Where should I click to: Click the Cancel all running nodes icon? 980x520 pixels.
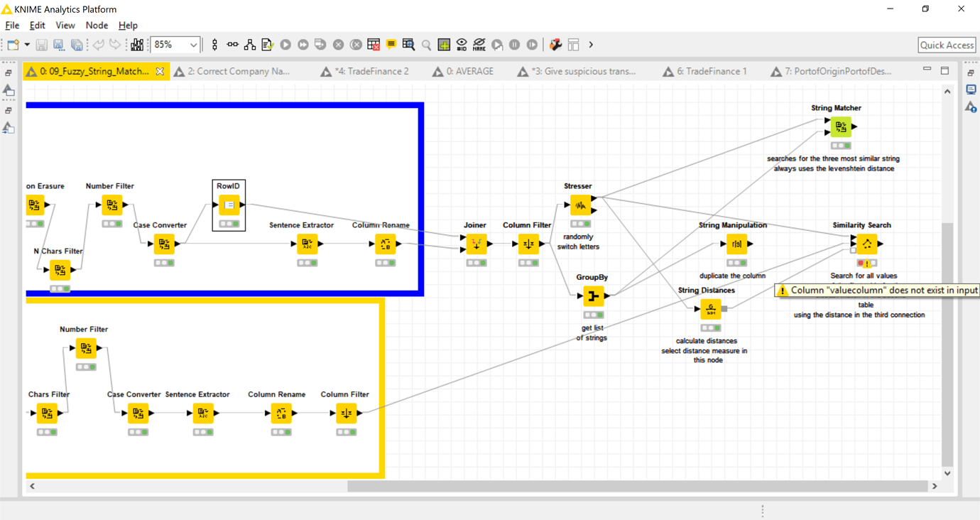coord(356,44)
